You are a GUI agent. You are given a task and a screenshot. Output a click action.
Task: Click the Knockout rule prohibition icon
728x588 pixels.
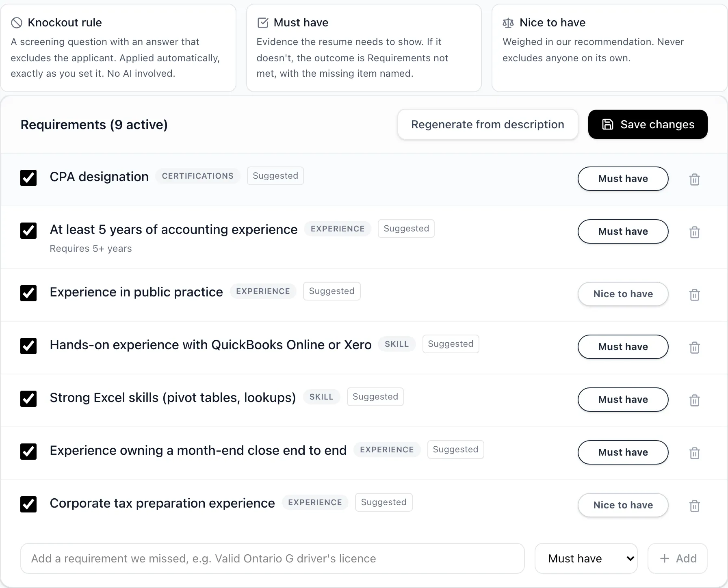[x=17, y=23]
